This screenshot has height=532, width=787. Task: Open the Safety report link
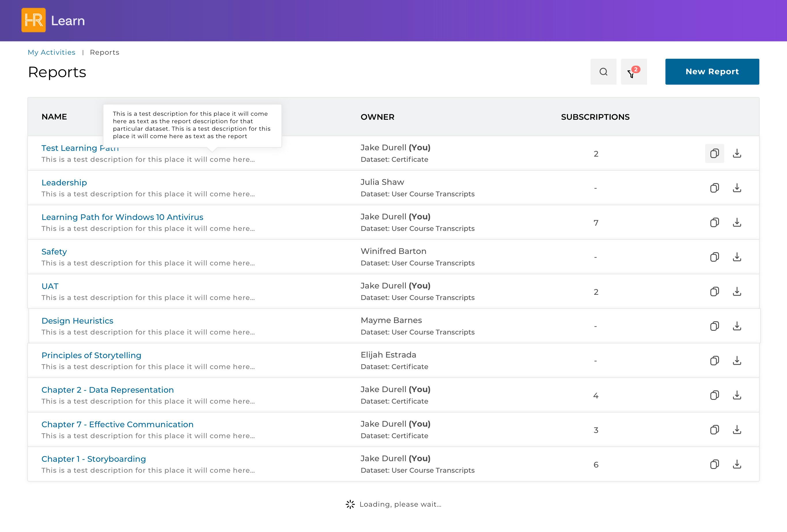point(54,252)
